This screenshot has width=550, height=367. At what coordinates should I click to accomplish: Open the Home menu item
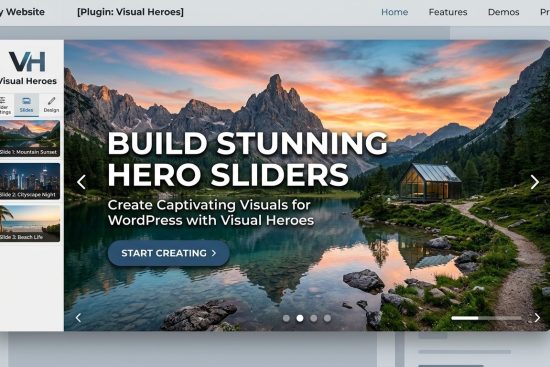pyautogui.click(x=395, y=12)
